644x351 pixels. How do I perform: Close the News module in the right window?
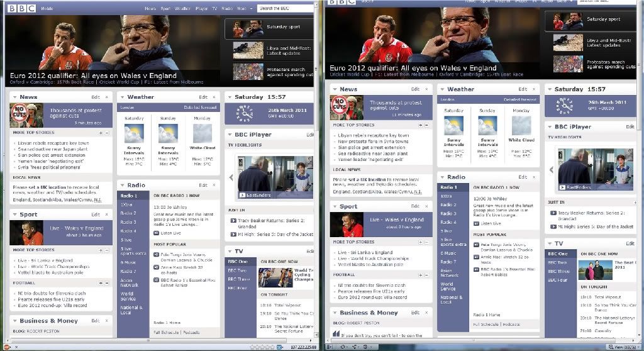coord(427,89)
